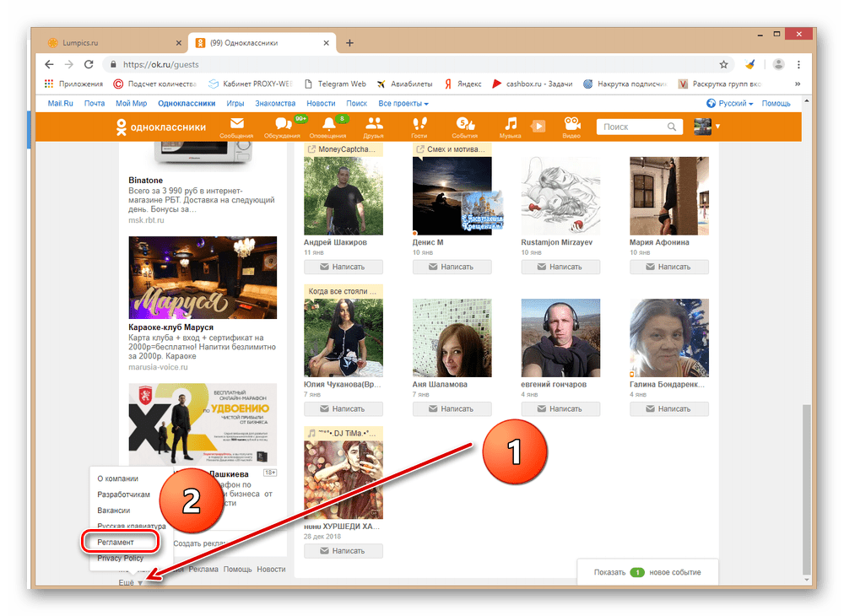Reload the page in browser
This screenshot has width=844, height=616.
(x=89, y=64)
